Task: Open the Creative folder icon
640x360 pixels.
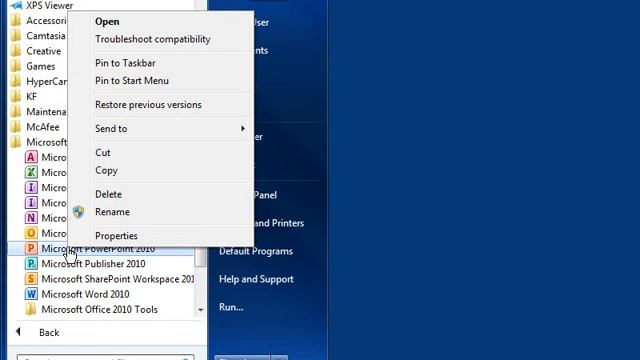Action: (x=16, y=51)
